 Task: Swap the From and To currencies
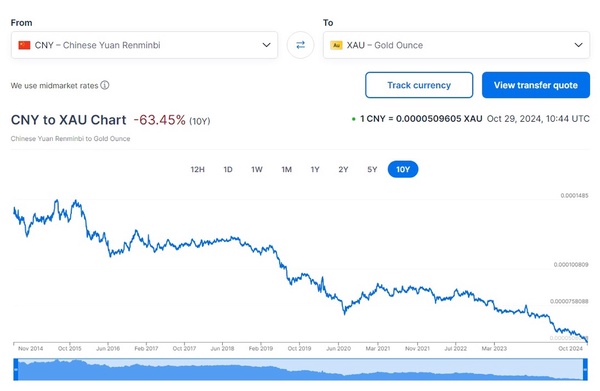pos(300,45)
